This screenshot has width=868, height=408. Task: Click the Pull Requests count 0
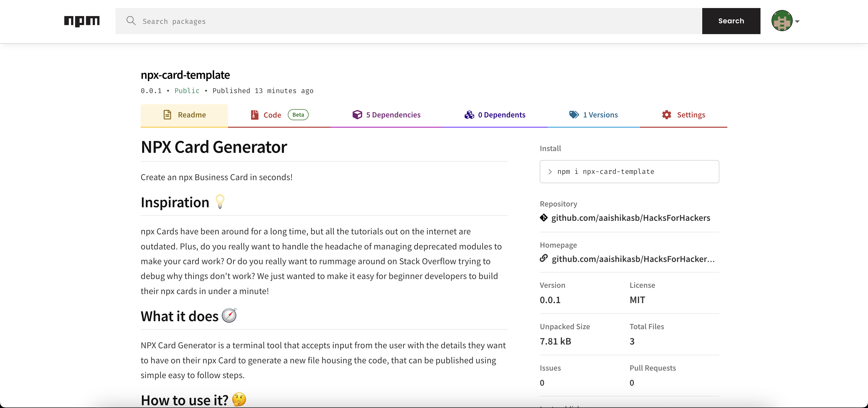tap(632, 383)
